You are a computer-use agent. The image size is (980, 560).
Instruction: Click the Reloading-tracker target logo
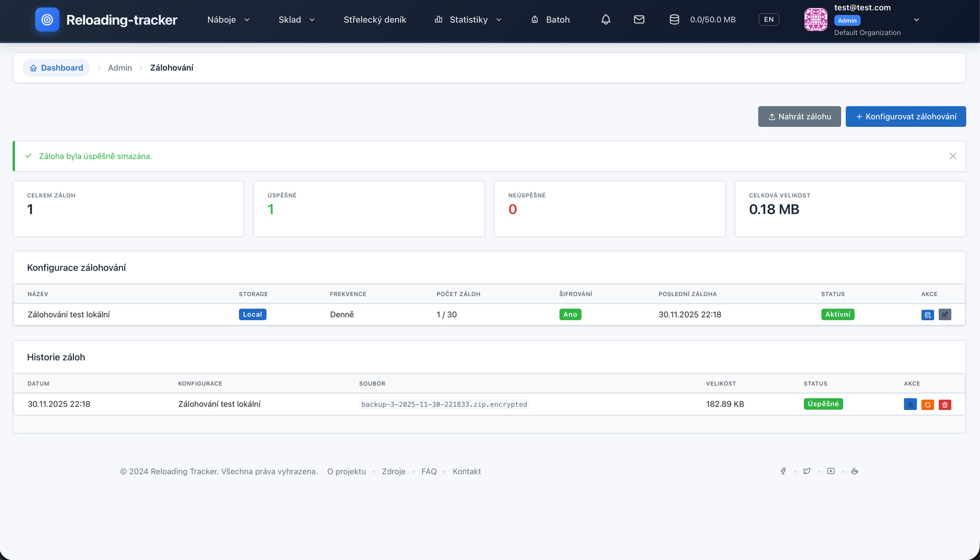click(x=47, y=19)
